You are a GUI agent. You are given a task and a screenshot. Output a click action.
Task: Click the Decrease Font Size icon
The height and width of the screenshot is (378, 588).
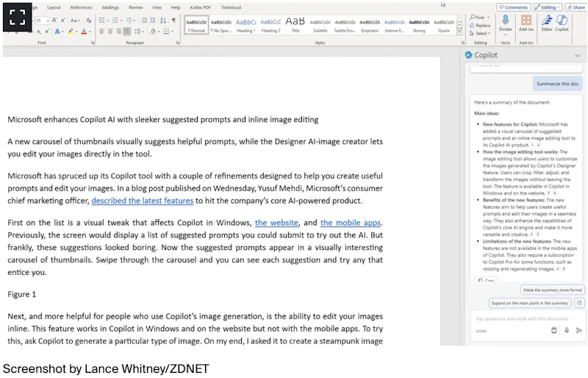pos(63,21)
